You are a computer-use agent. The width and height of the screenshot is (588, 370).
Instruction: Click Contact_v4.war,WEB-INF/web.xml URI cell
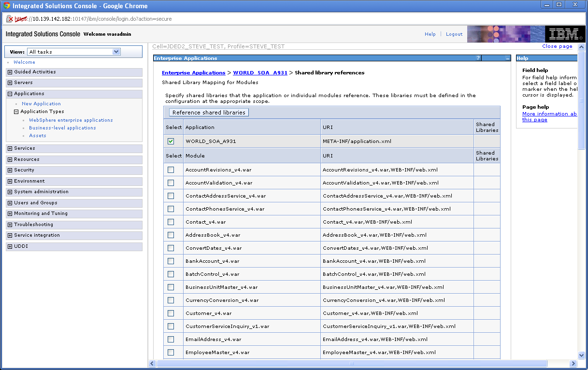coord(397,222)
